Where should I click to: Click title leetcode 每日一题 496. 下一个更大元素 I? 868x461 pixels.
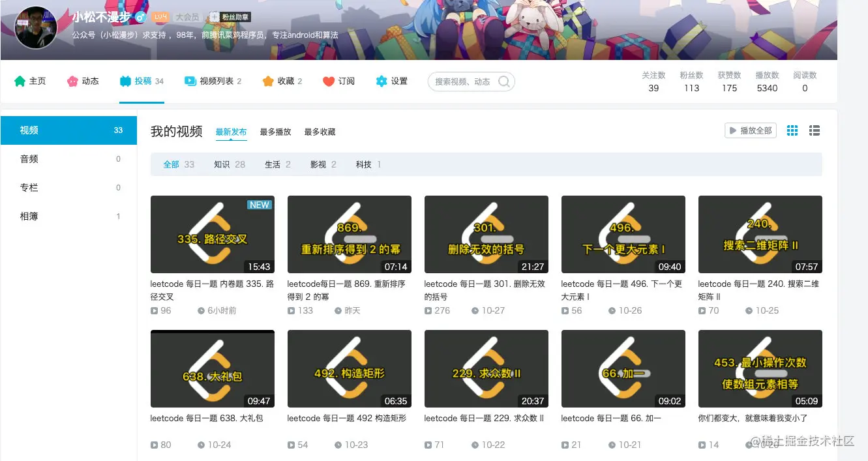[621, 290]
